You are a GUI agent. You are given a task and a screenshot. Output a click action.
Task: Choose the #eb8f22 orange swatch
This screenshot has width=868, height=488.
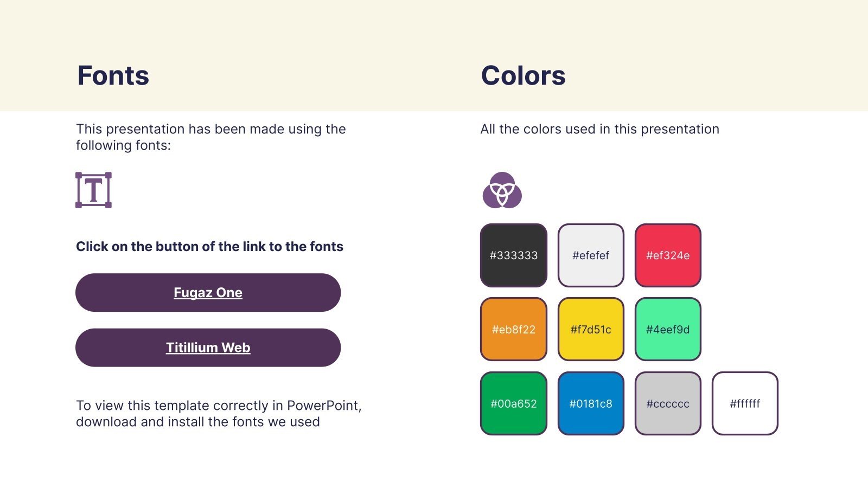(514, 329)
